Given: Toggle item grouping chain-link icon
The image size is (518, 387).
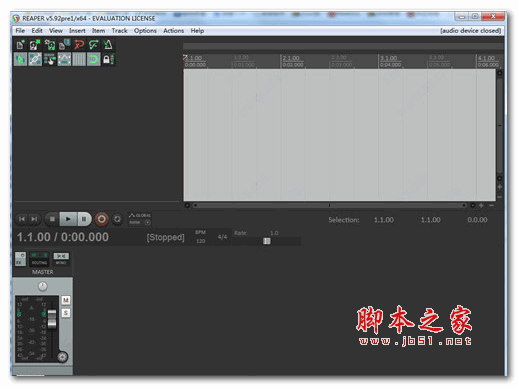Looking at the screenshot, I should 35,60.
